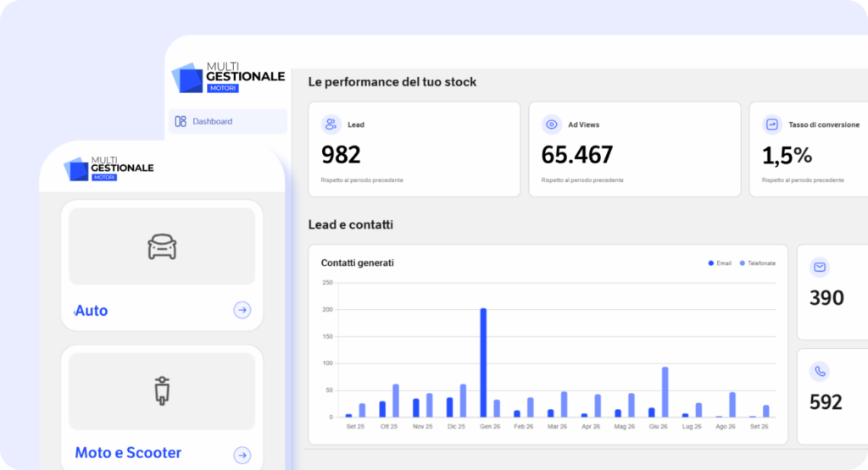This screenshot has width=868, height=470.
Task: Click the tall Gen 26 email bar
Action: [483, 362]
